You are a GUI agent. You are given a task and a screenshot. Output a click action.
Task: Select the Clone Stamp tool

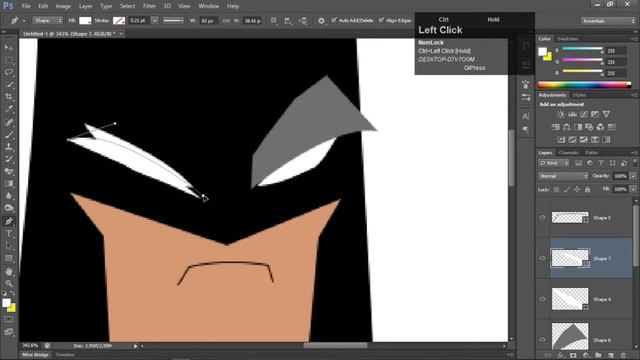tap(9, 147)
